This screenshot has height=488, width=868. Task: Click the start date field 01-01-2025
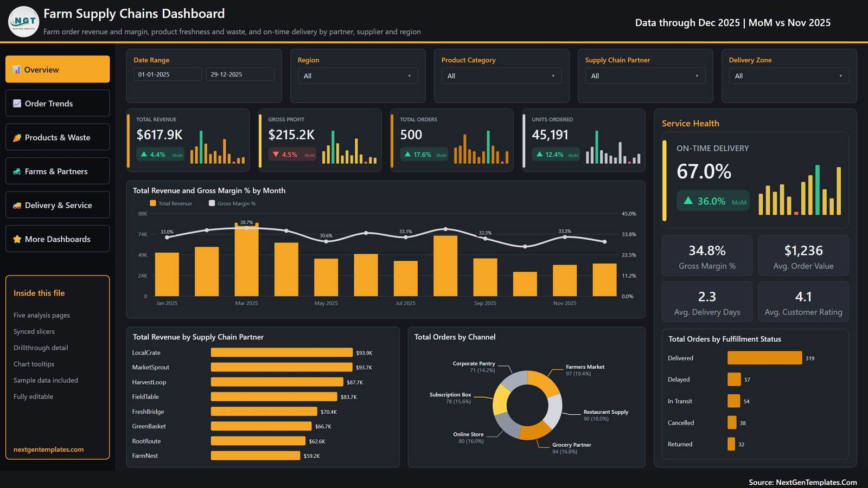click(168, 74)
